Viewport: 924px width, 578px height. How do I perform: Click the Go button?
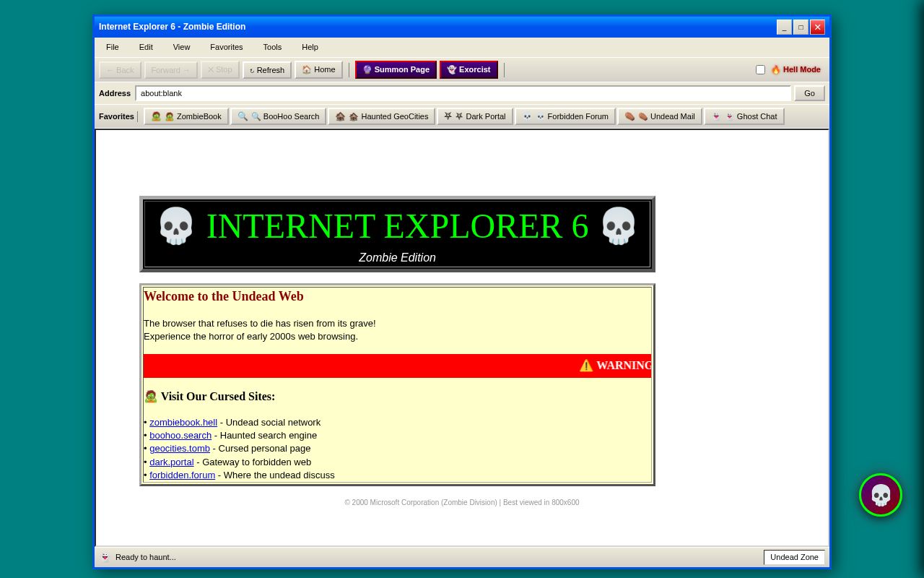click(x=809, y=93)
